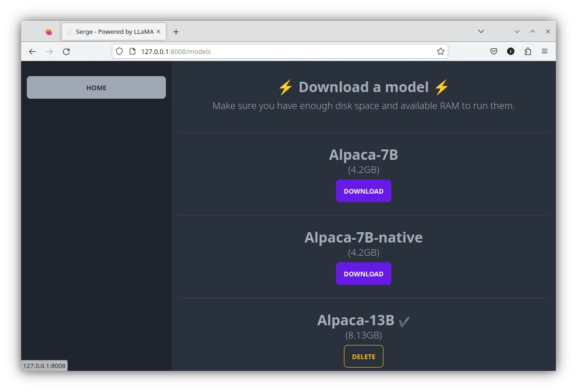
Task: Open the shield tracking protection icon
Action: [119, 52]
